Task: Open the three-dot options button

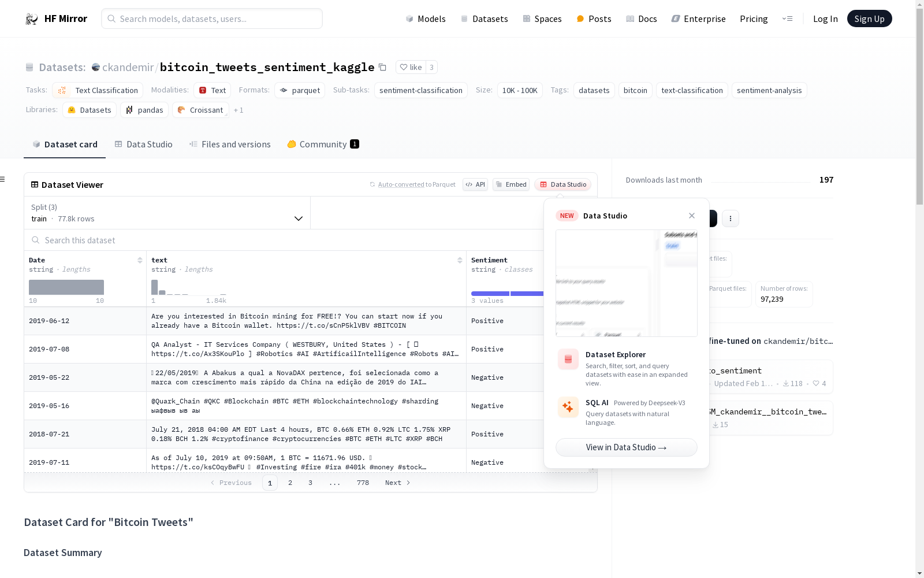Action: coord(731,218)
